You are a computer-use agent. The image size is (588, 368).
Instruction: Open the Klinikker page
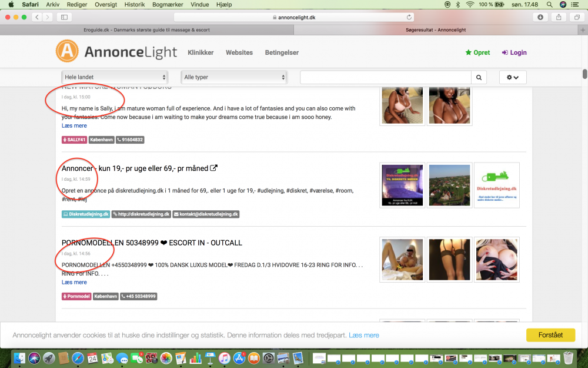pyautogui.click(x=201, y=52)
